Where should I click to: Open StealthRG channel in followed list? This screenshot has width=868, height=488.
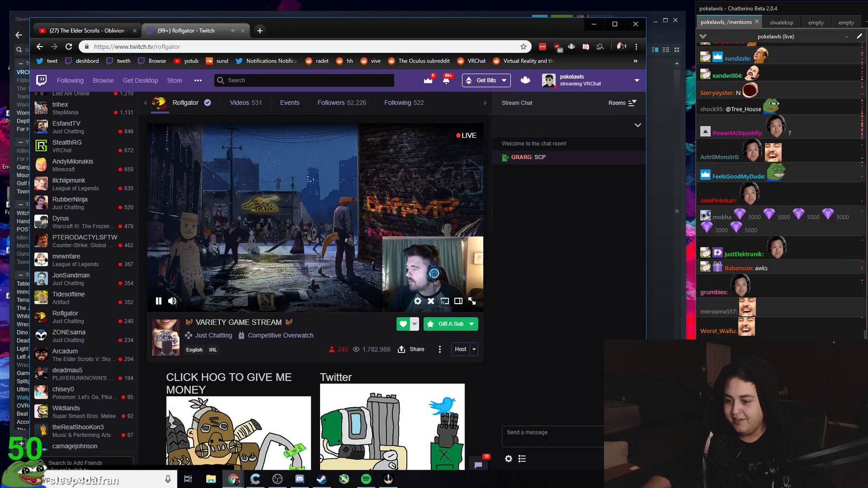click(x=84, y=146)
